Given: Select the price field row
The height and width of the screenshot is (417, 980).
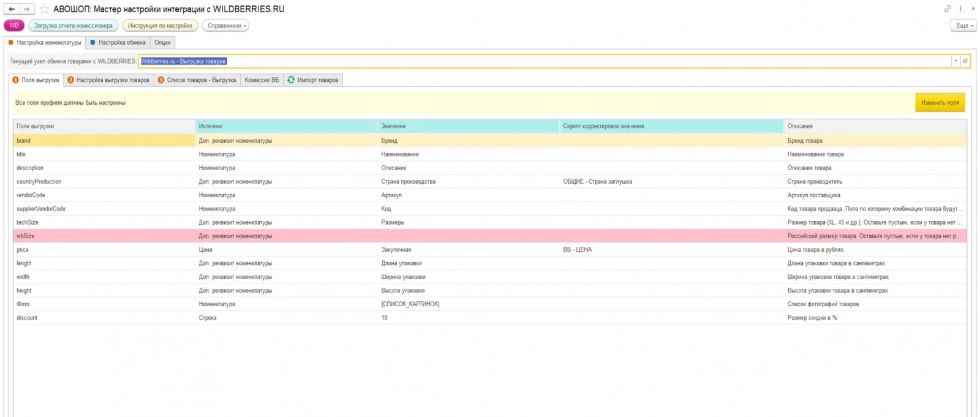Looking at the screenshot, I should tap(490, 250).
